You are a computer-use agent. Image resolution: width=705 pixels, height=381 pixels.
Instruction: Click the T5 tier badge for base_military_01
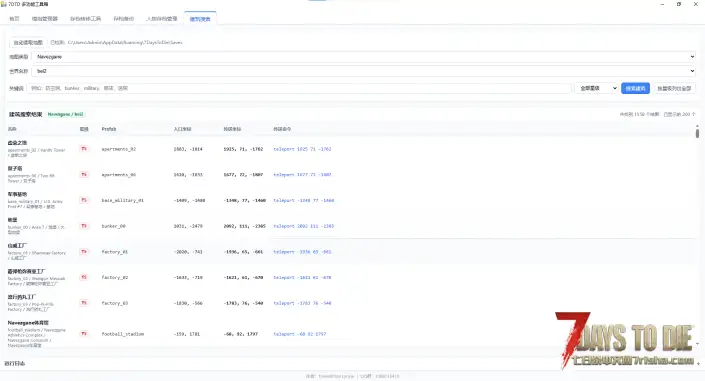pos(84,200)
